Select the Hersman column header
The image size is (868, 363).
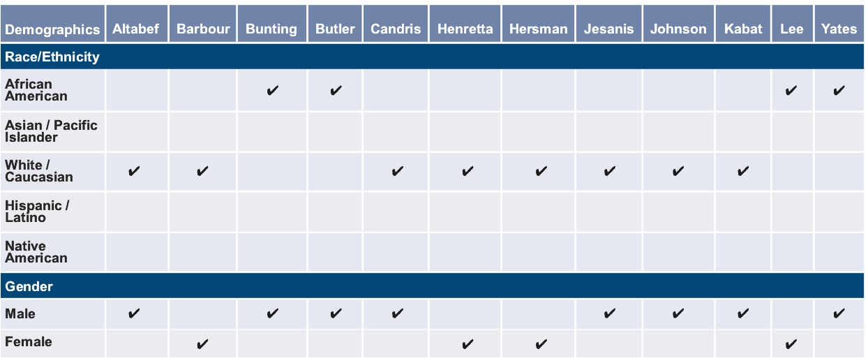(538, 29)
